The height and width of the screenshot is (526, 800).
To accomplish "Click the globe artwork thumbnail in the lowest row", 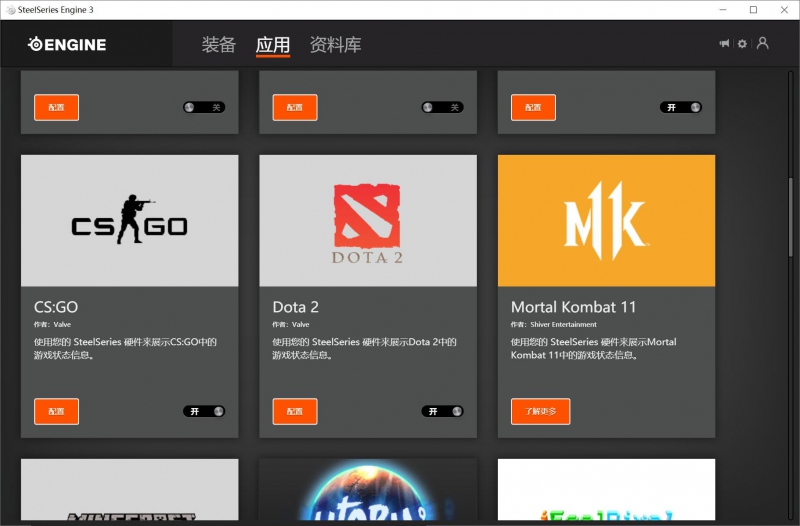I will pyautogui.click(x=368, y=489).
